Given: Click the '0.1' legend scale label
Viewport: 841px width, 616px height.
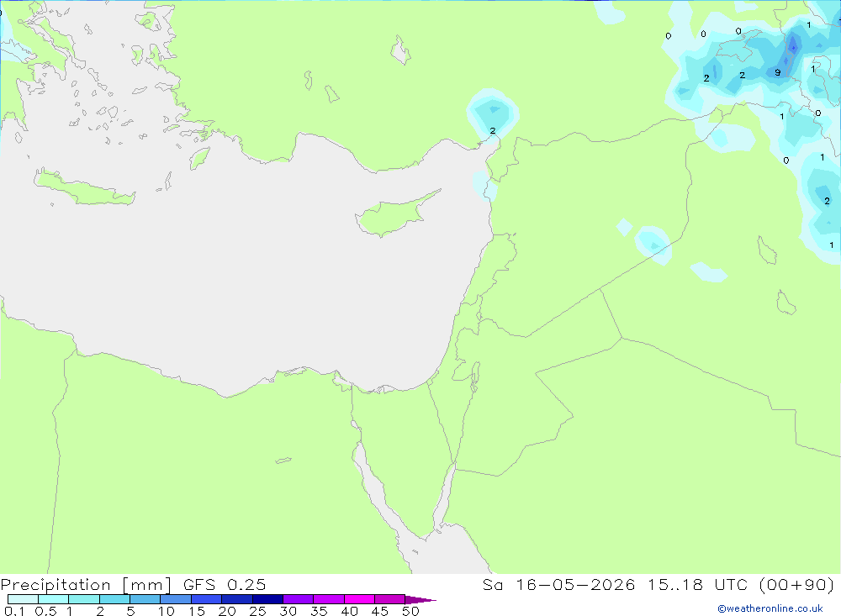Looking at the screenshot, I should point(14,611).
